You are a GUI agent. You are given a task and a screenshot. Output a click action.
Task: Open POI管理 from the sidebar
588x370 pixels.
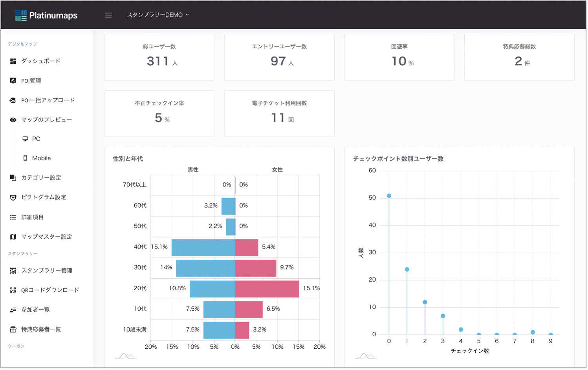pyautogui.click(x=31, y=81)
